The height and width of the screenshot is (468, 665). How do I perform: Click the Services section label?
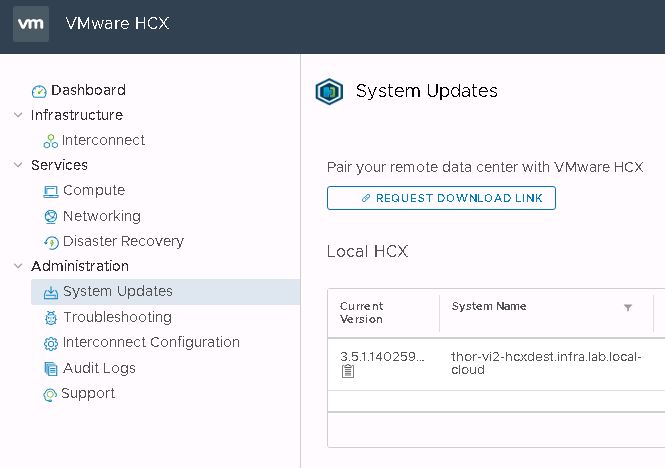59,165
